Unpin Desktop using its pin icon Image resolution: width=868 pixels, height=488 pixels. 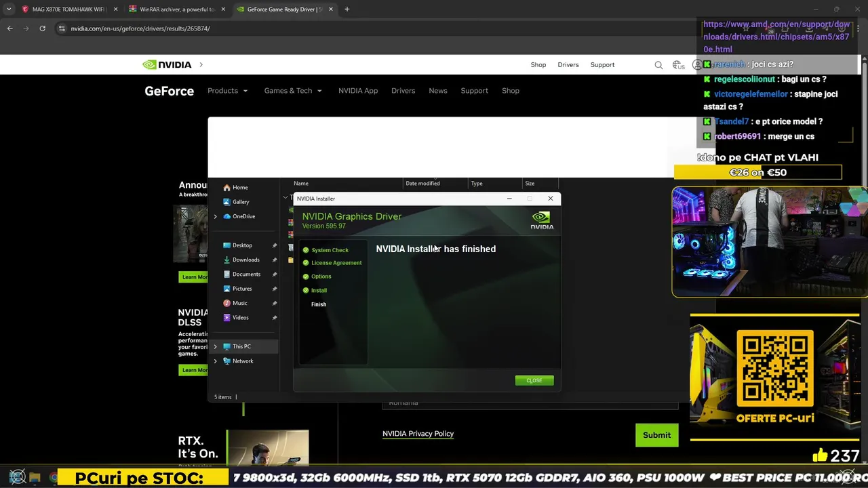274,245
